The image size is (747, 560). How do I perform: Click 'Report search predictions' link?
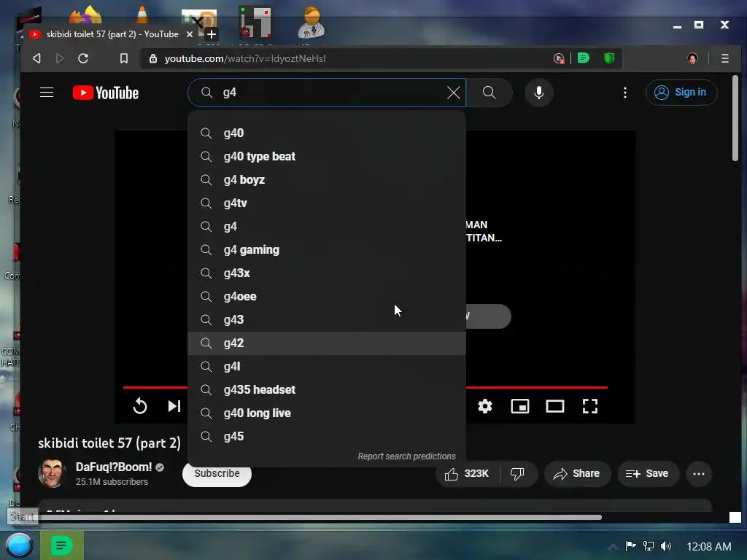click(x=406, y=456)
